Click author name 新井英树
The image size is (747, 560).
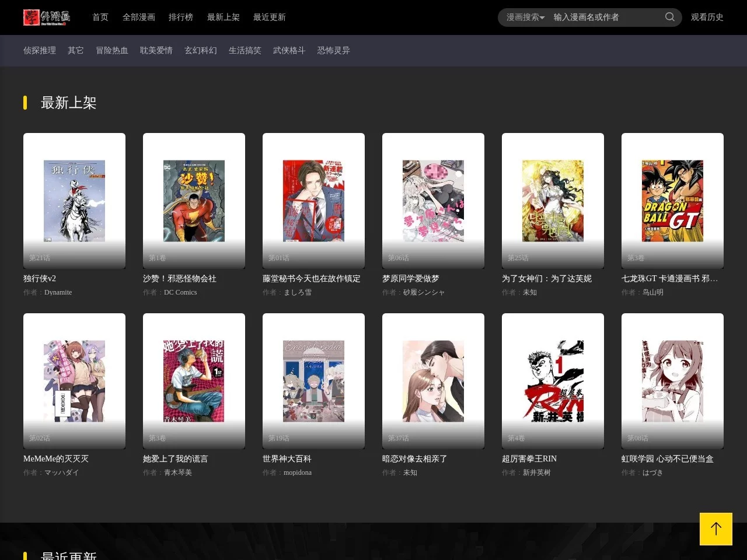537,473
